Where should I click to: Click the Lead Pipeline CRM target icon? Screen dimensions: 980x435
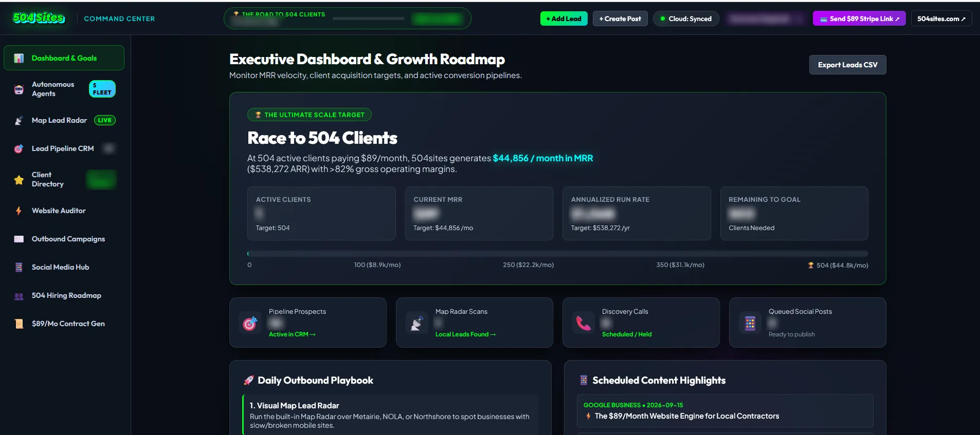point(19,149)
